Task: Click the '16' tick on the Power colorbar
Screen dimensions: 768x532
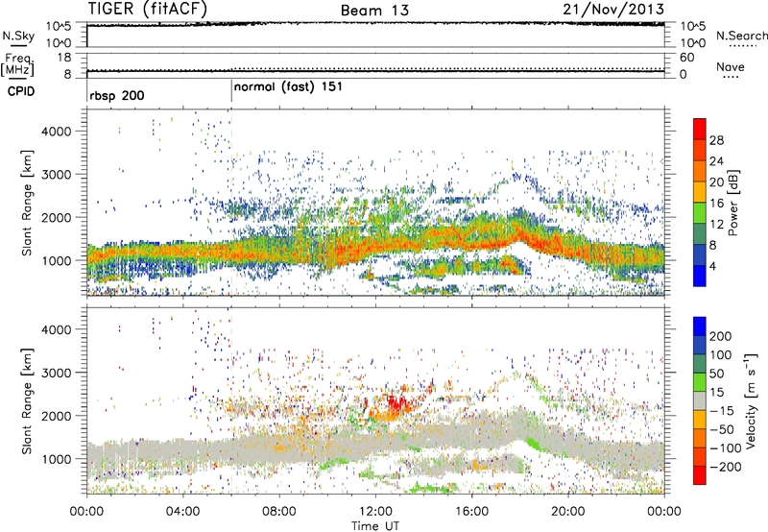Action: (716, 204)
